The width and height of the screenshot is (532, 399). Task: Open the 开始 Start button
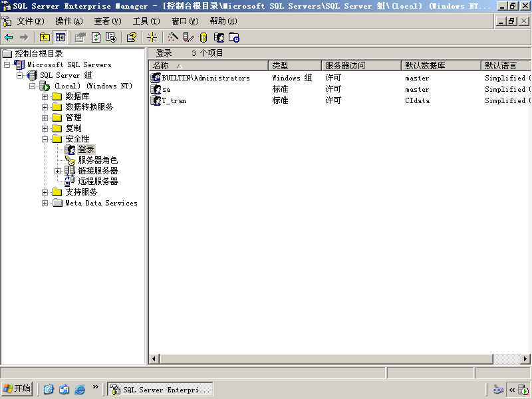tap(17, 389)
